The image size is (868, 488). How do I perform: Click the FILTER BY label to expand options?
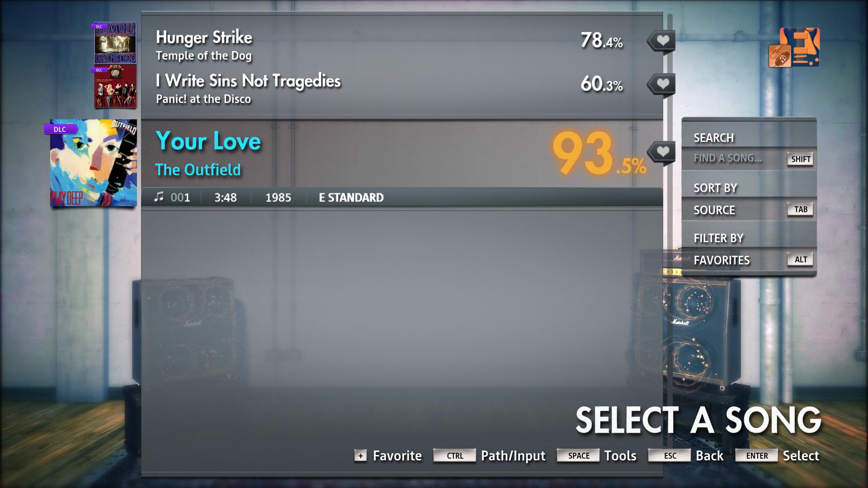pos(718,237)
